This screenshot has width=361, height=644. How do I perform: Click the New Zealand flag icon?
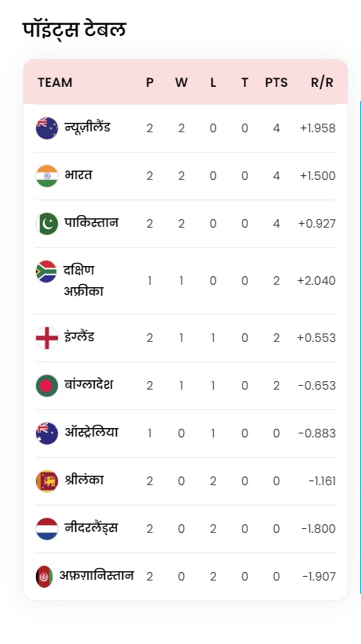[47, 128]
